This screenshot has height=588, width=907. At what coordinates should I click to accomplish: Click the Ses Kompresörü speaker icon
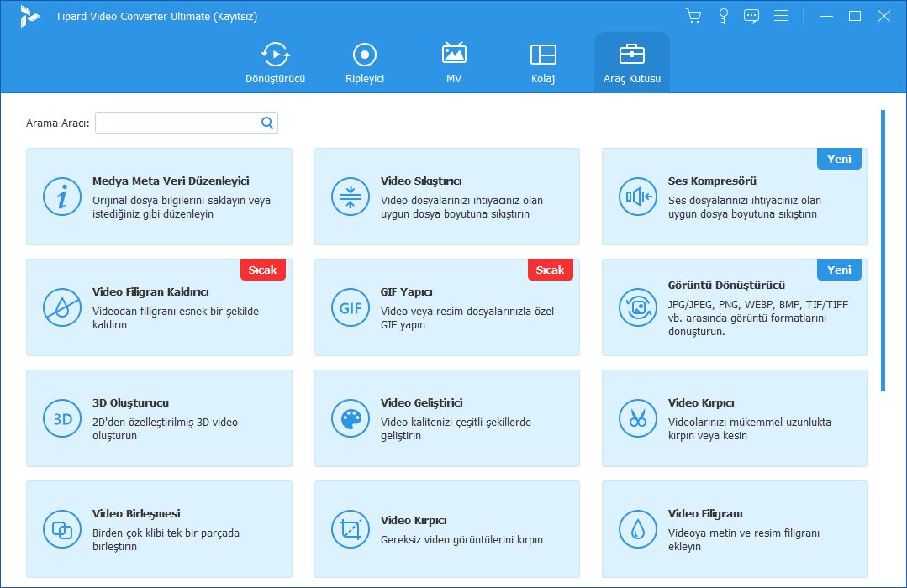tap(637, 197)
